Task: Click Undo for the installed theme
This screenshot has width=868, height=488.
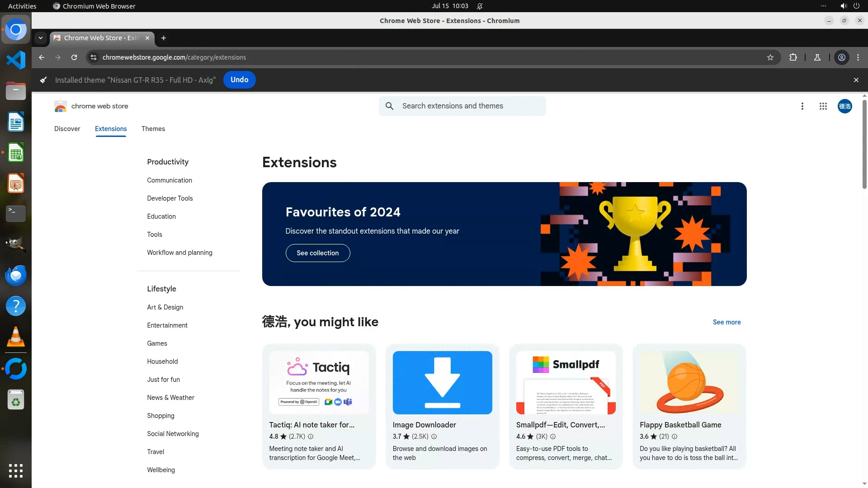Action: pyautogui.click(x=239, y=80)
